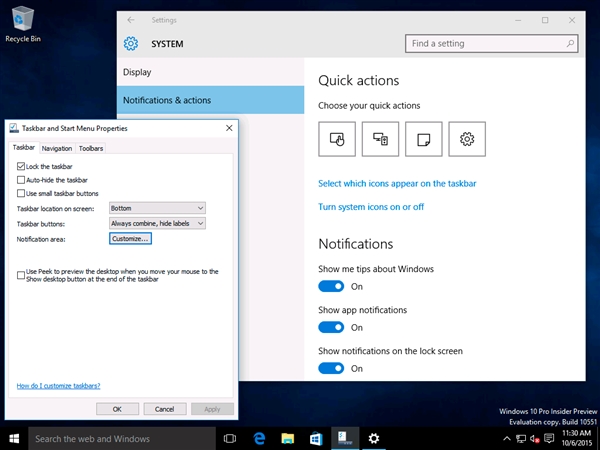Go back using the Settings back arrow

pyautogui.click(x=131, y=20)
